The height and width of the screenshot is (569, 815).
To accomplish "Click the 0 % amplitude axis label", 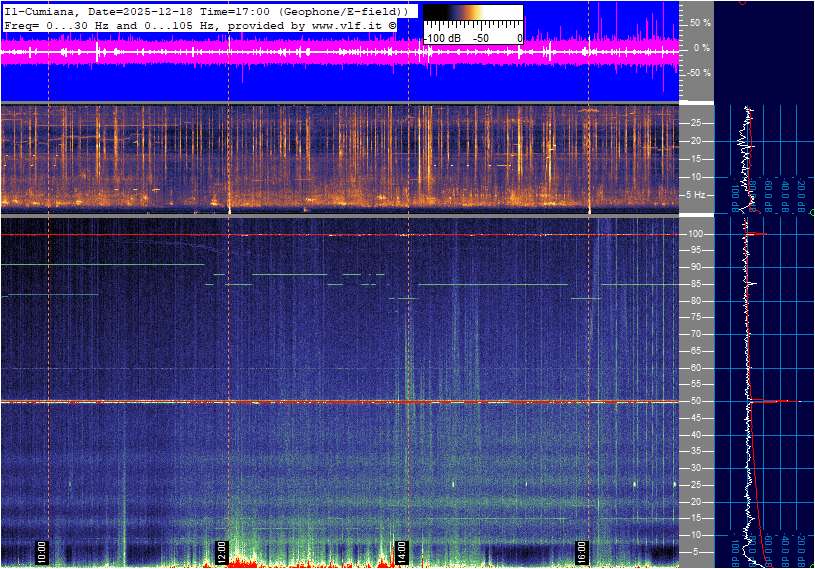I will click(x=701, y=47).
